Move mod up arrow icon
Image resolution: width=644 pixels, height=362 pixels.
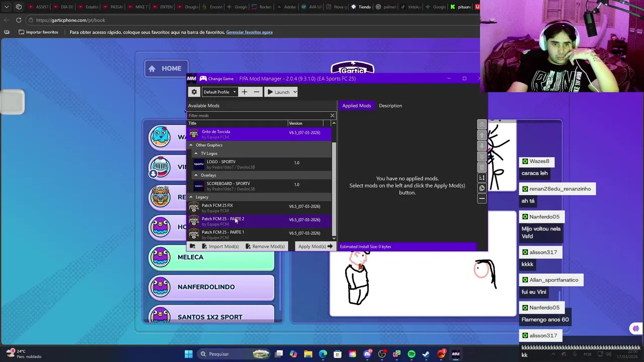(x=481, y=135)
